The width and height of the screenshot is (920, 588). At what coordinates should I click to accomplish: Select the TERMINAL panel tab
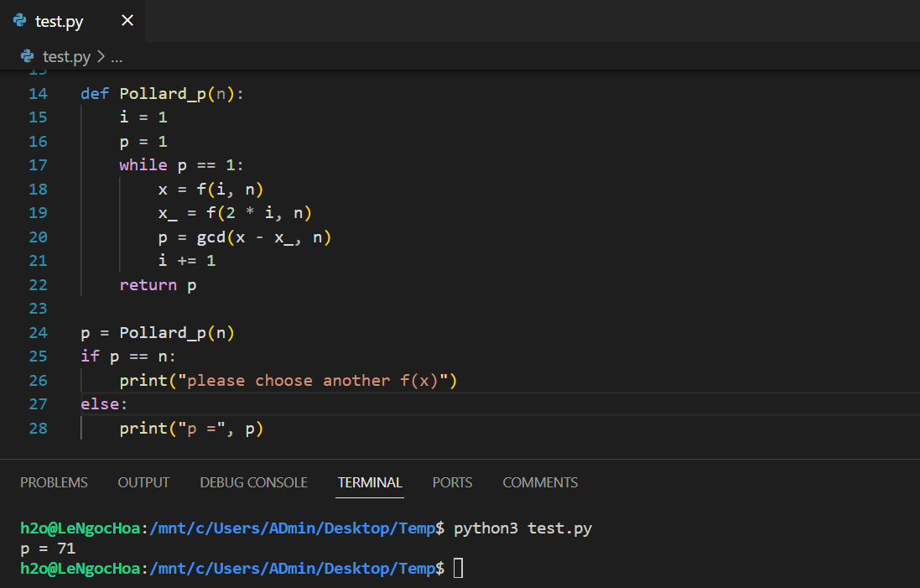pyautogui.click(x=370, y=482)
